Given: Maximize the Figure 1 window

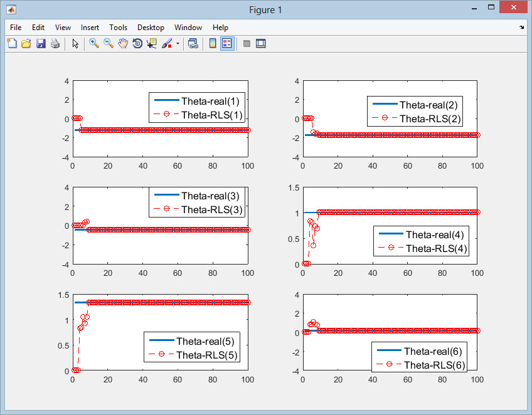Looking at the screenshot, I should tap(491, 8).
